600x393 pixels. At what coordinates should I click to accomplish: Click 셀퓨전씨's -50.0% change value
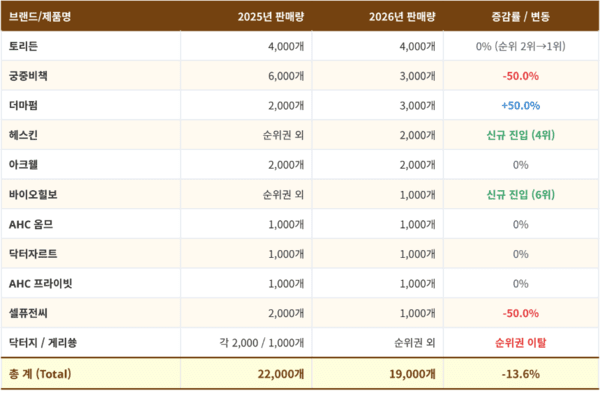coord(521,313)
